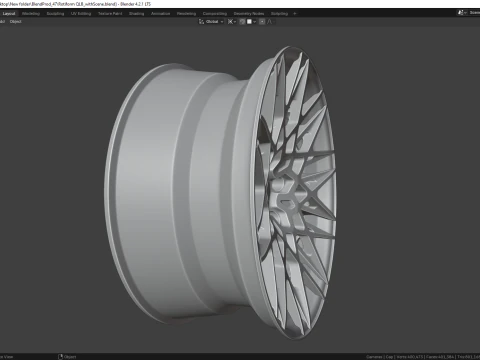Switch to the Layout workspace tab
The height and width of the screenshot is (360, 480).
tap(9, 14)
